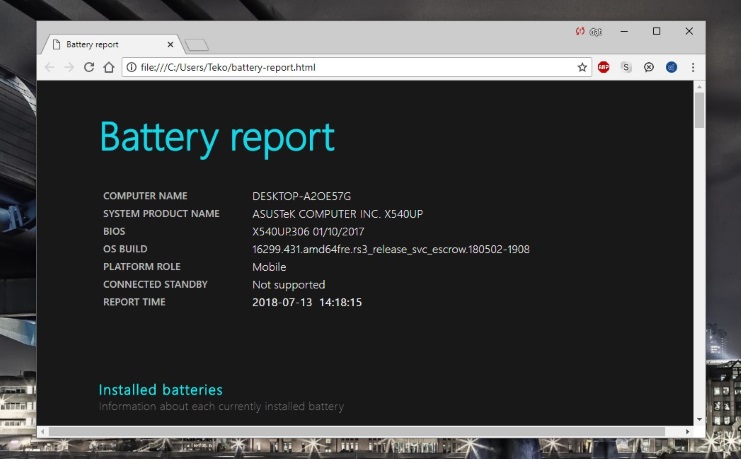The height and width of the screenshot is (459, 741).
Task: Click the Not supported value
Action: click(x=288, y=285)
